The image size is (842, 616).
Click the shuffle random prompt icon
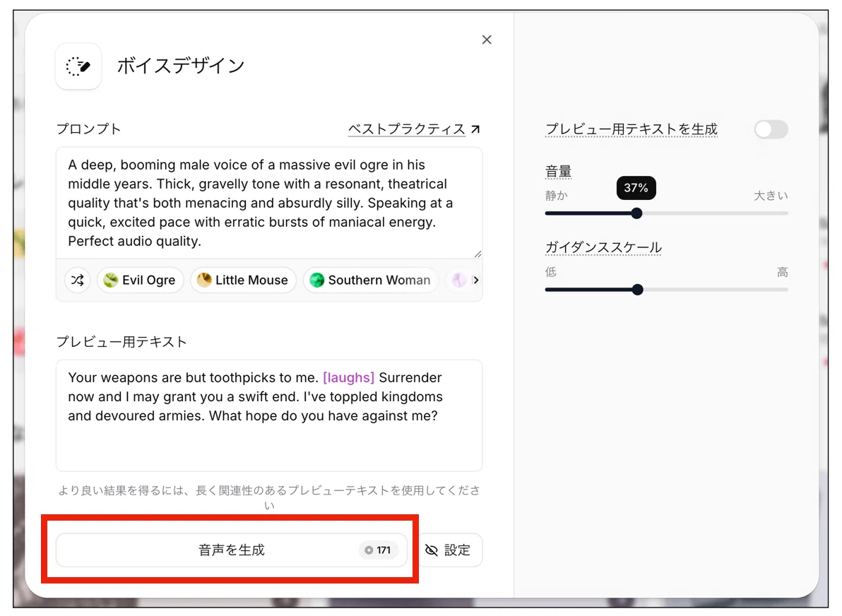77,280
